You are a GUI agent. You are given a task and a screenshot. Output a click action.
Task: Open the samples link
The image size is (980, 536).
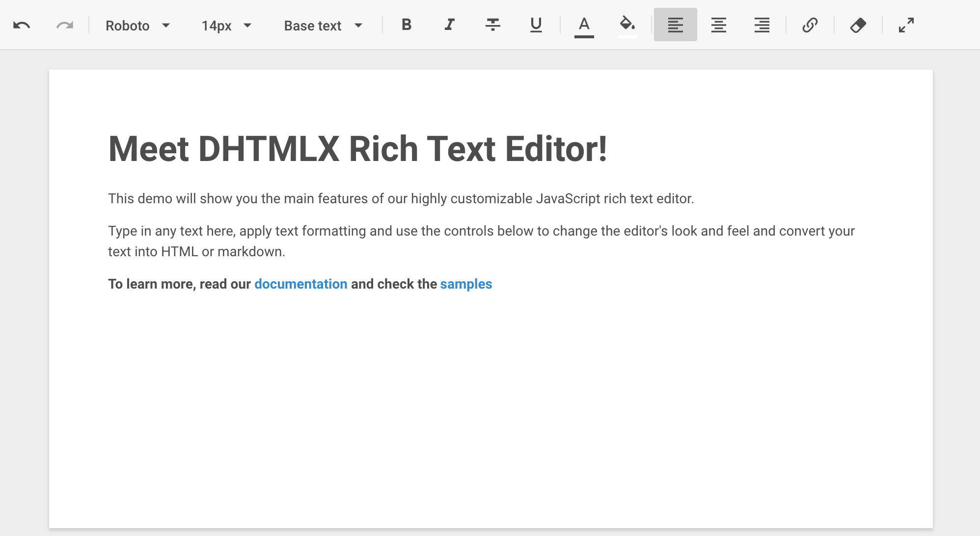click(x=466, y=284)
